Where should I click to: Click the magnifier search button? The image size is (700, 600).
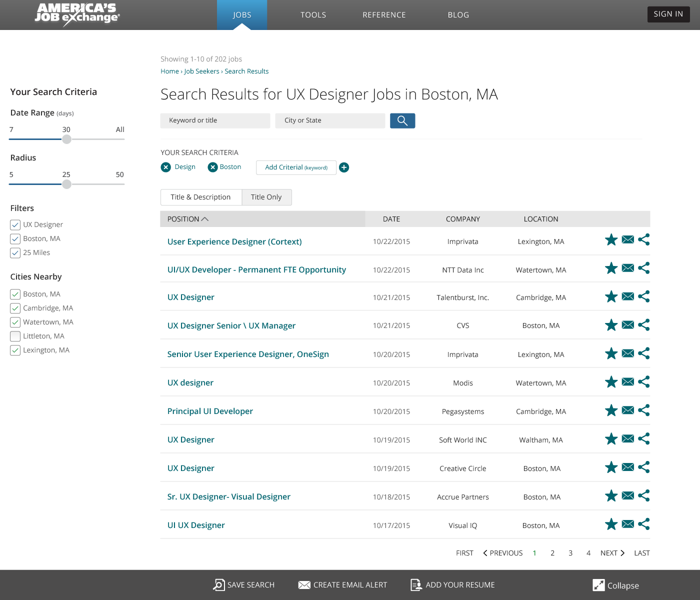tap(402, 120)
